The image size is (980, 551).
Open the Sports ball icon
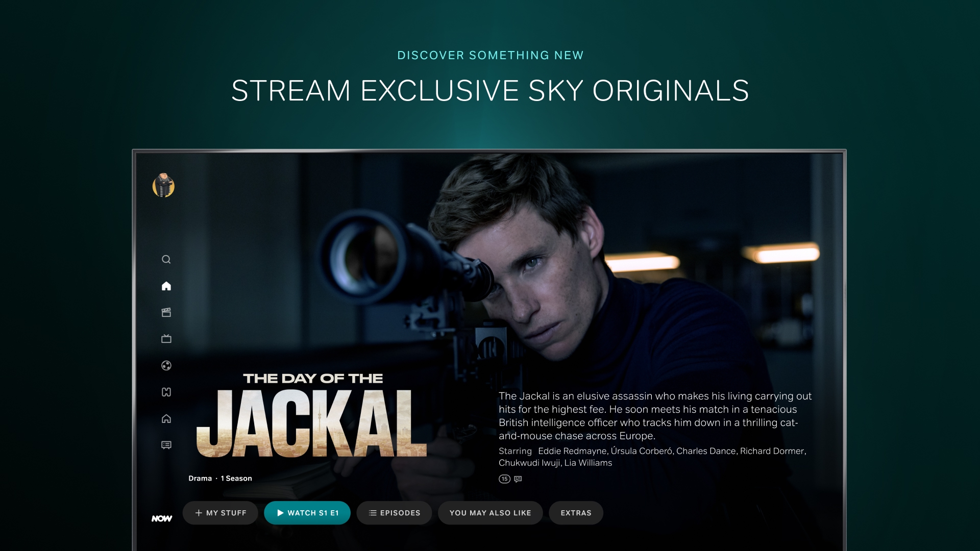pos(166,365)
